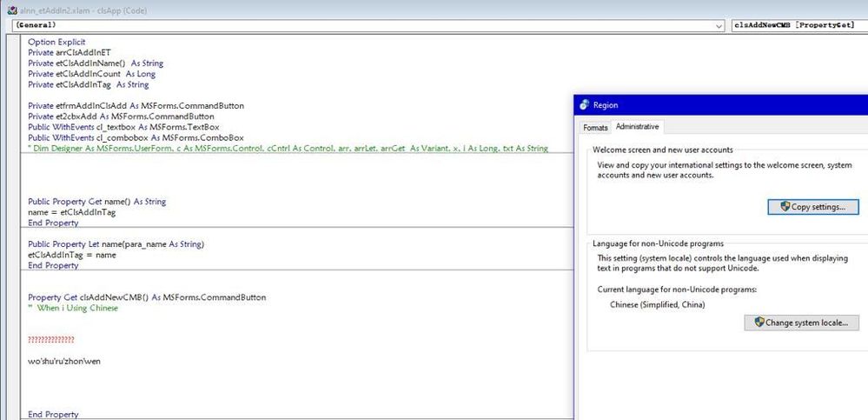This screenshot has height=420, width=868.
Task: Open the (General) object dropdown
Action: (368, 25)
